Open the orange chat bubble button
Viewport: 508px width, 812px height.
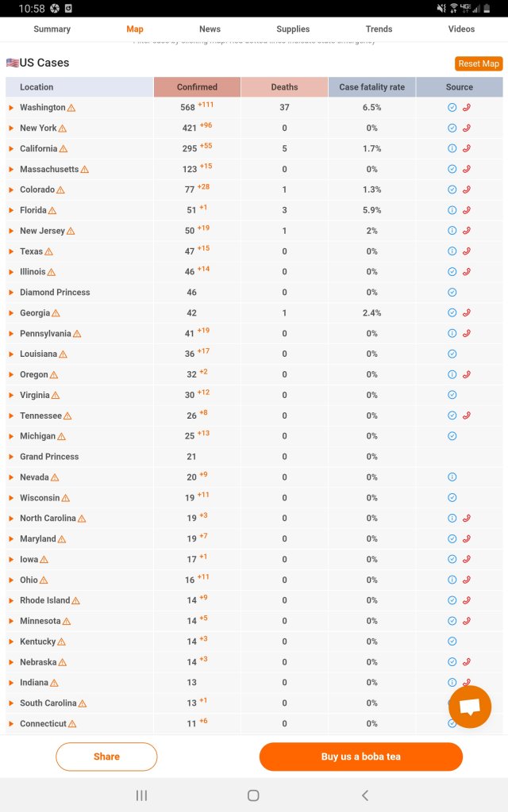click(470, 707)
